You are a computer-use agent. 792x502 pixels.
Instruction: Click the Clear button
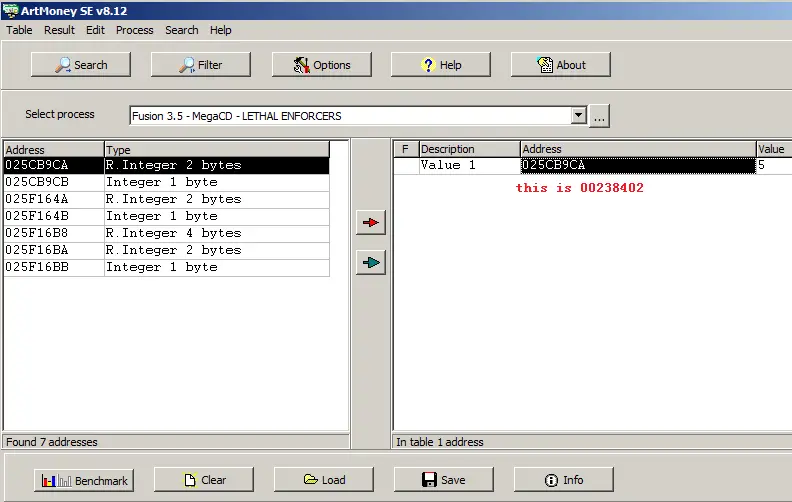pos(204,480)
